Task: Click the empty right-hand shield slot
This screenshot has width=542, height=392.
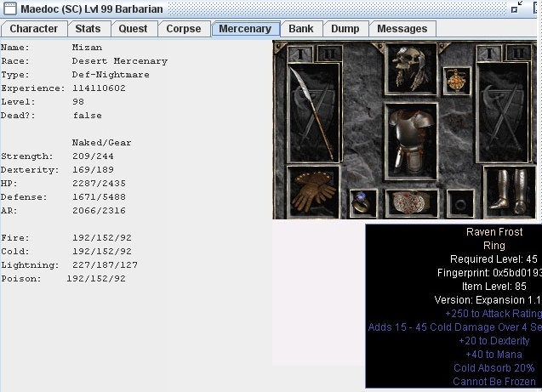Action: pos(503,112)
